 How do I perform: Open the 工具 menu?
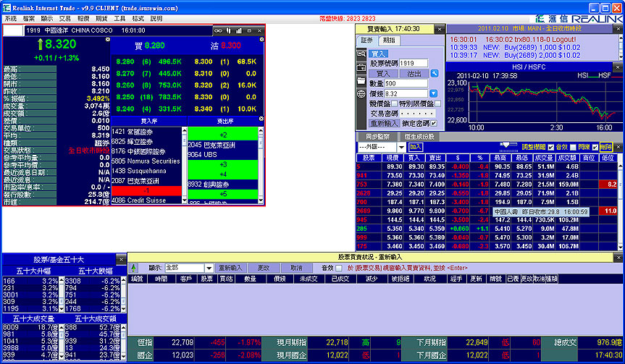119,18
